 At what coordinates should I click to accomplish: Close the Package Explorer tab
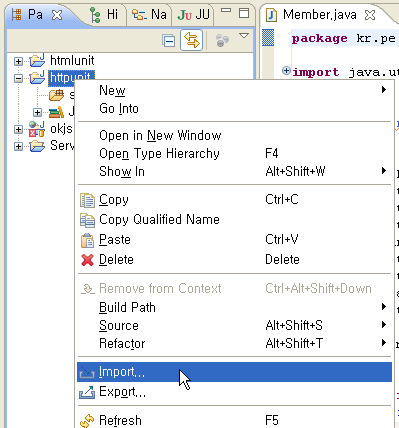point(57,15)
